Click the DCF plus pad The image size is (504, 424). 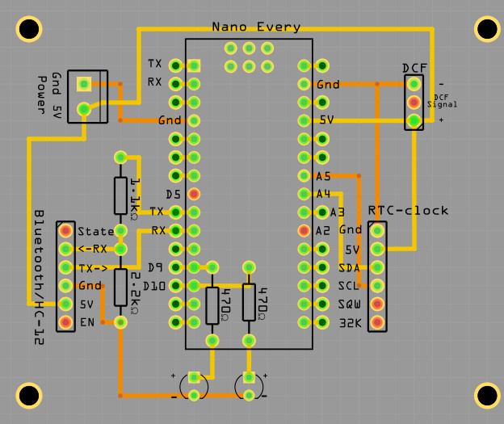coord(414,121)
